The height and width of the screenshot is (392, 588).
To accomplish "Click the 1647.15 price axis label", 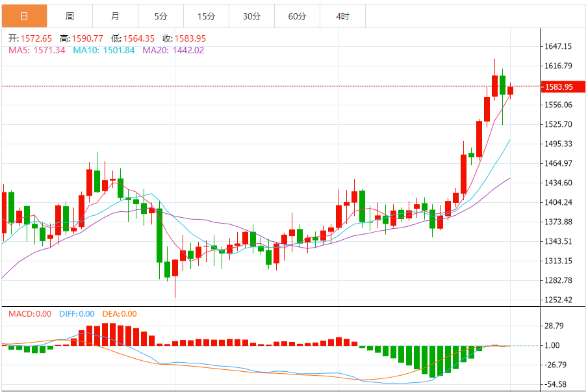I will 558,47.
